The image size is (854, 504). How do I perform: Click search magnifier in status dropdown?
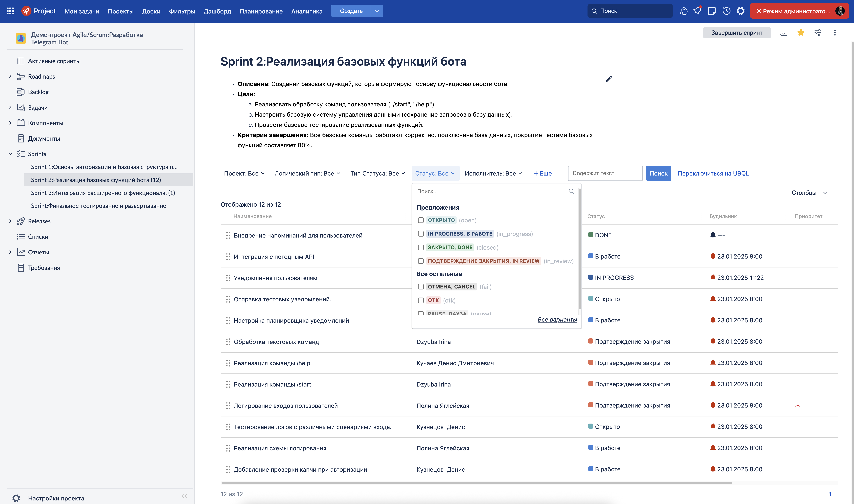571,191
